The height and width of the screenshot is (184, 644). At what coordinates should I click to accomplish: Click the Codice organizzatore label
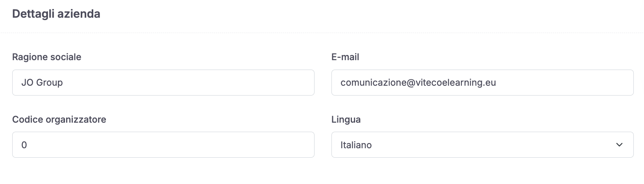pos(59,120)
